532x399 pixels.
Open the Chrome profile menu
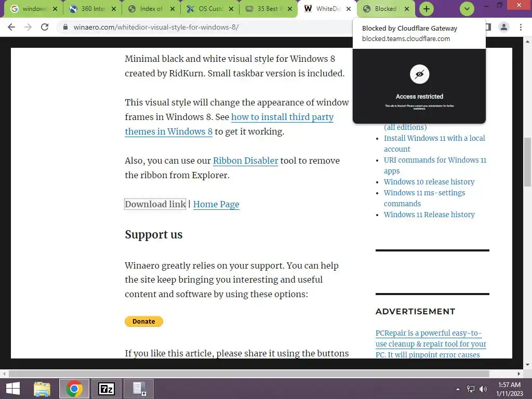point(504,27)
